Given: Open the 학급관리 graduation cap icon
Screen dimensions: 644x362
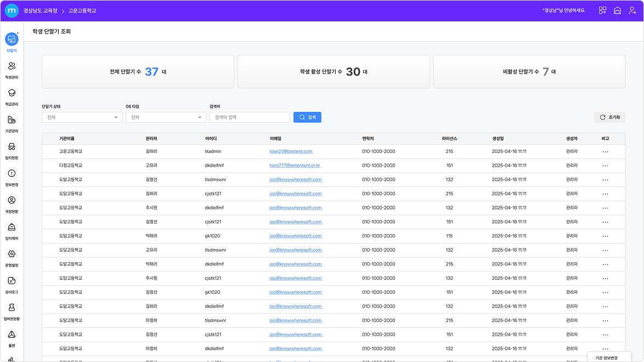Looking at the screenshot, I should tap(12, 93).
